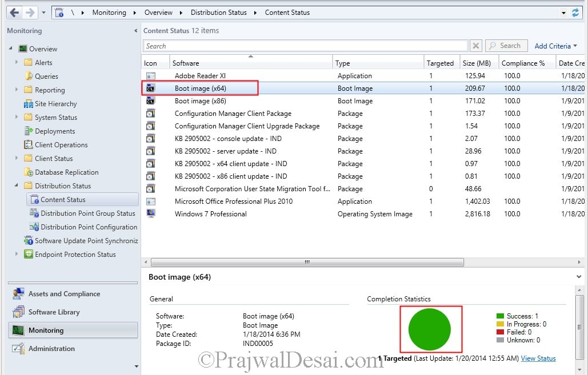
Task: Click the Configuration Manager Client Package icon
Action: pos(150,114)
